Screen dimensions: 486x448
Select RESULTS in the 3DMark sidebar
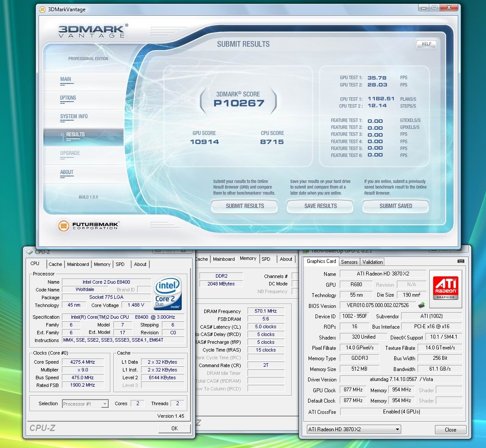tap(84, 137)
